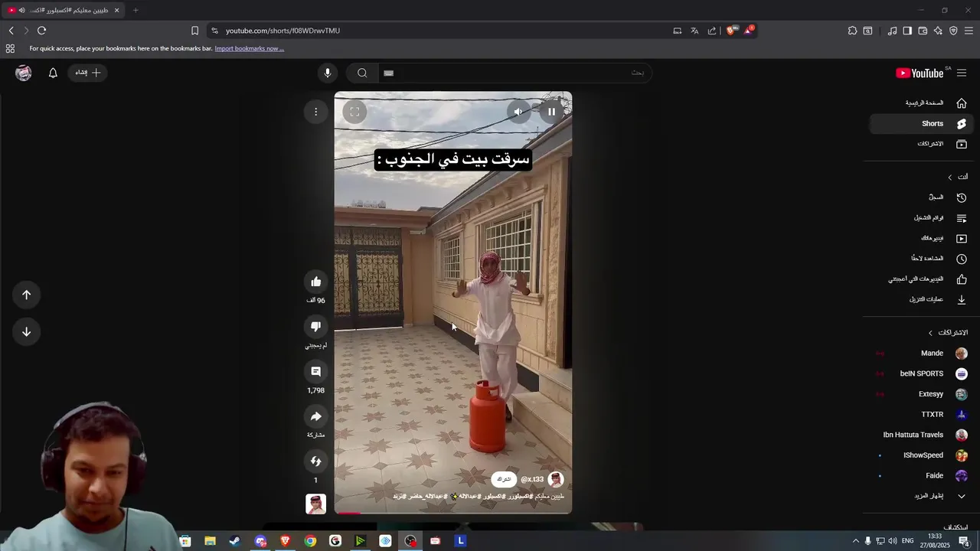Go back in browser history
Screen dimensions: 980x551
pos(11,31)
